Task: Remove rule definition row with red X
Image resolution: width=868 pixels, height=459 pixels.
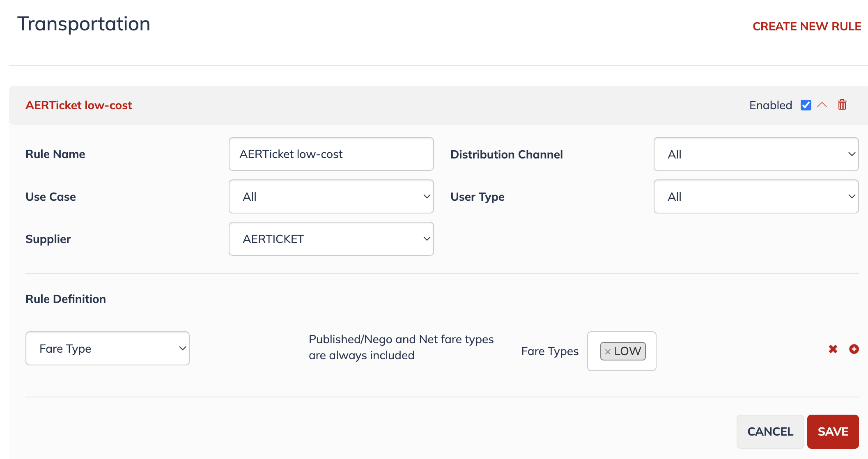Action: pos(833,349)
